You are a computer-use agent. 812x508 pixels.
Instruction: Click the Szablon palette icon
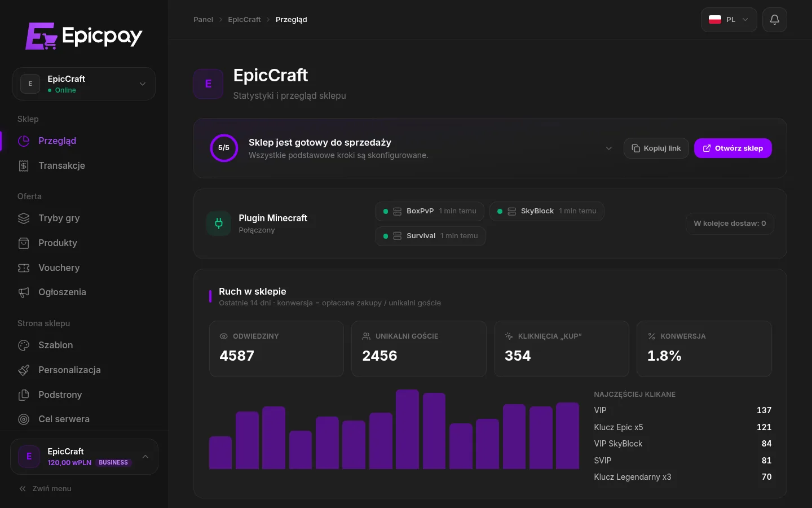click(24, 345)
